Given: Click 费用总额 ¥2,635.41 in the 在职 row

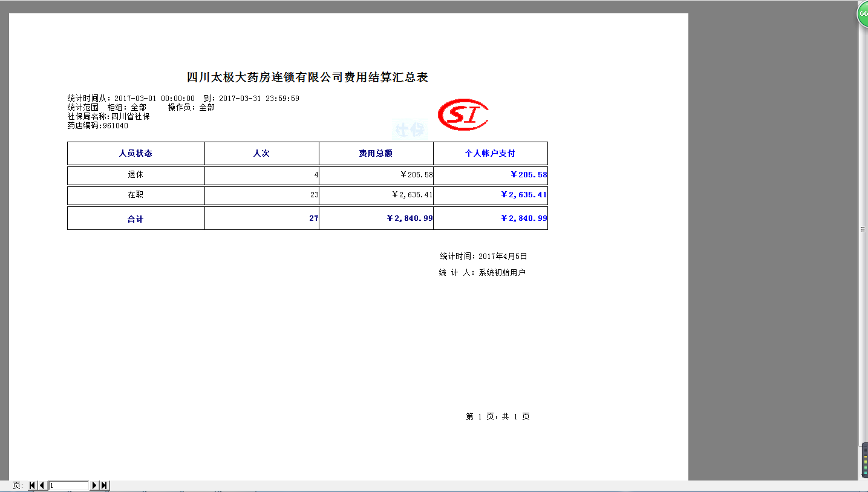Looking at the screenshot, I should (411, 195).
